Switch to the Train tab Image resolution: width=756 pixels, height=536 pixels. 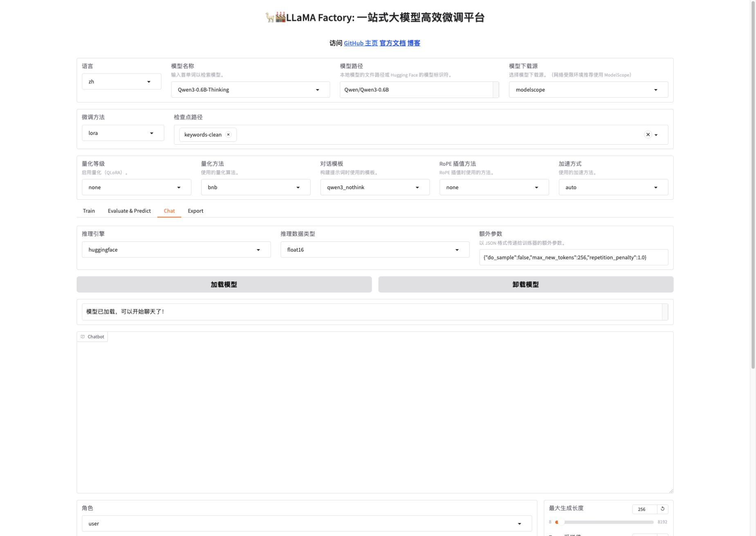[89, 211]
